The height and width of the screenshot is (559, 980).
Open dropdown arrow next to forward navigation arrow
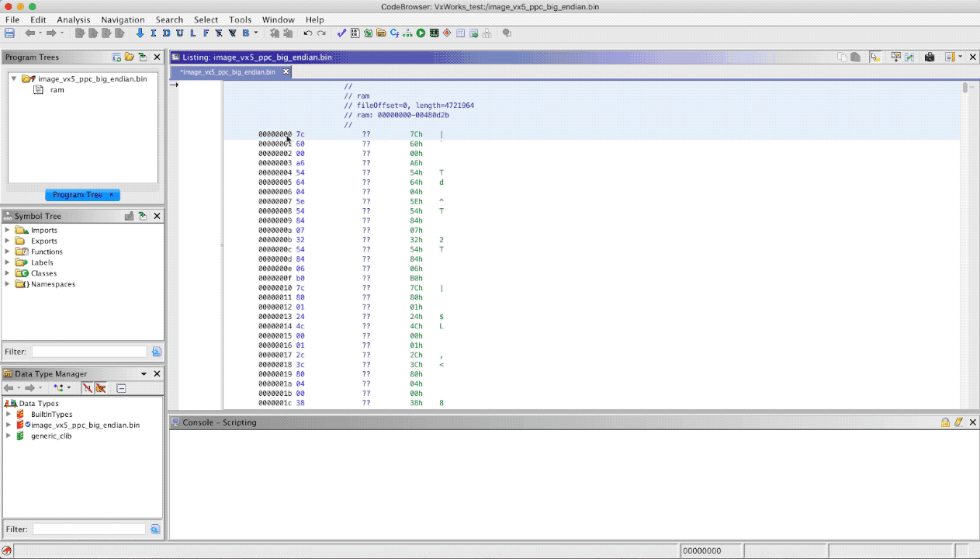[62, 33]
